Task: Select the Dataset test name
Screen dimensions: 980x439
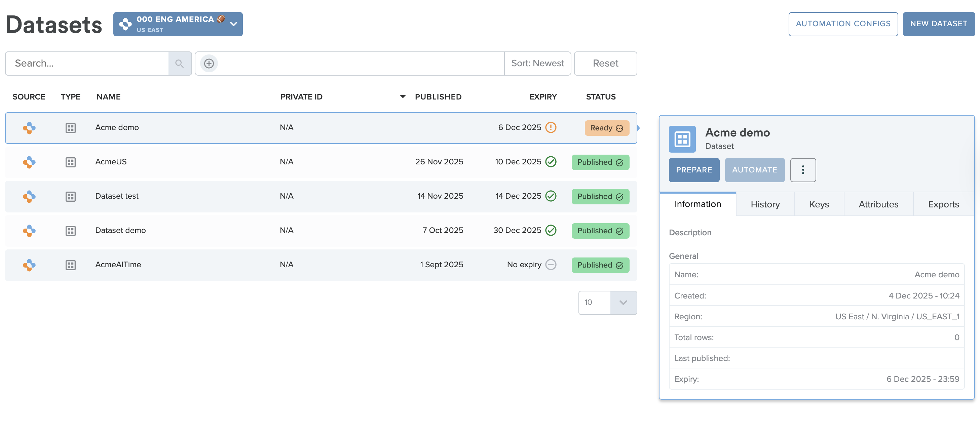Action: click(x=117, y=196)
